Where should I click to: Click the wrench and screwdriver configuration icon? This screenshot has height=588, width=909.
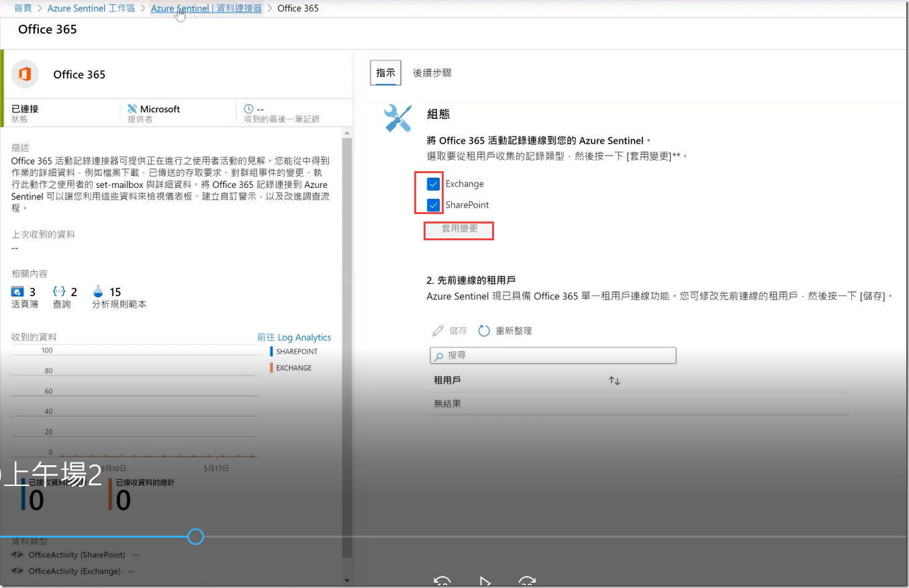point(397,118)
